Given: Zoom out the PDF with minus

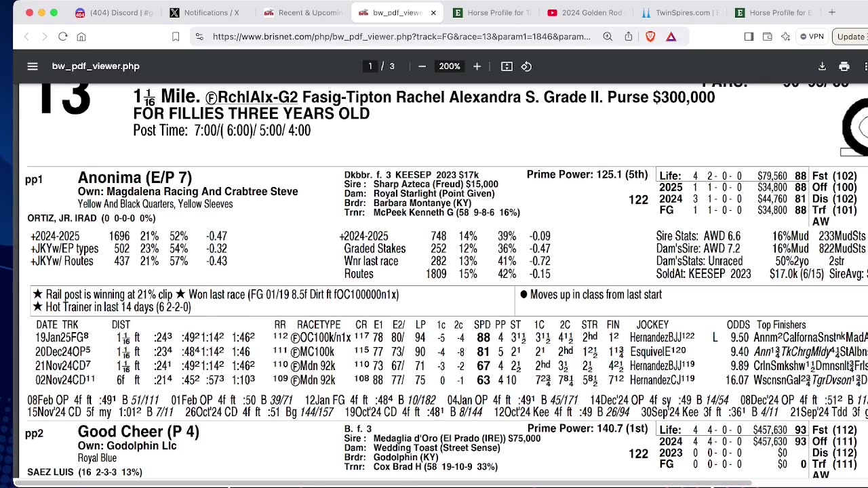Looking at the screenshot, I should (x=422, y=66).
